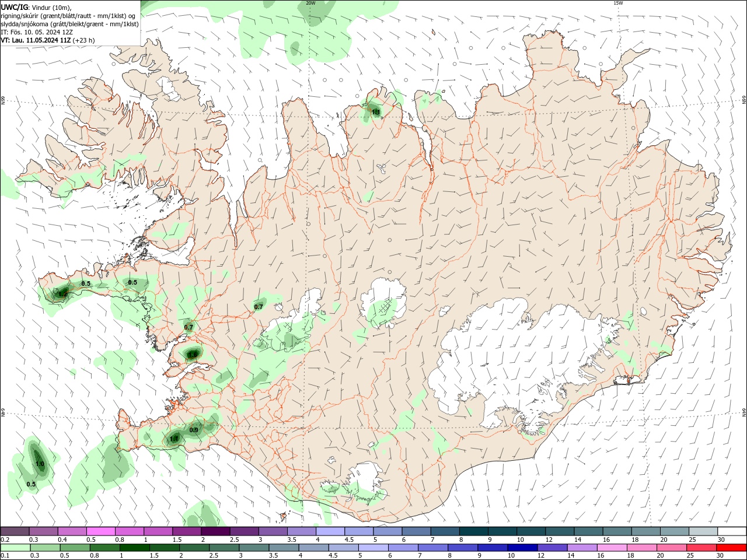Pick upper scale pale grey swatch at 25
This screenshot has height=560, width=747.
tap(703, 531)
